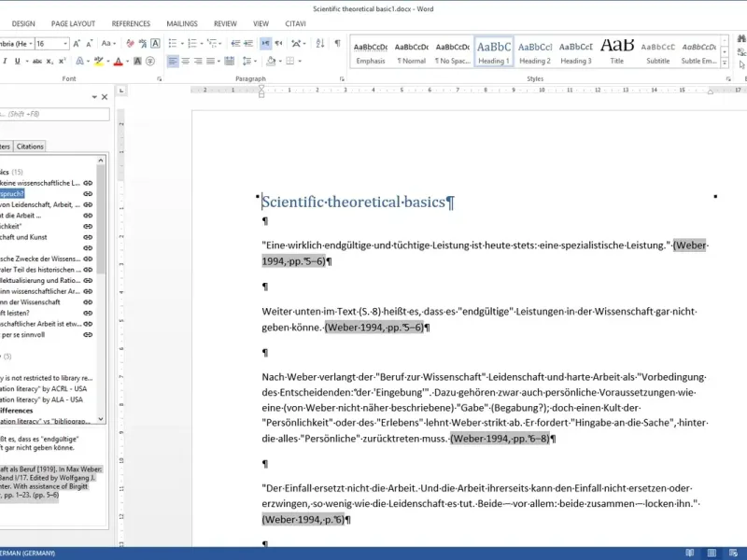
Task: Toggle underline formatting
Action: click(x=18, y=62)
